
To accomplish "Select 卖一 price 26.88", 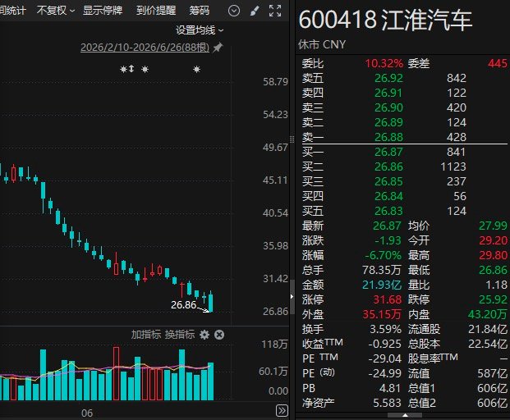I will pyautogui.click(x=388, y=137).
